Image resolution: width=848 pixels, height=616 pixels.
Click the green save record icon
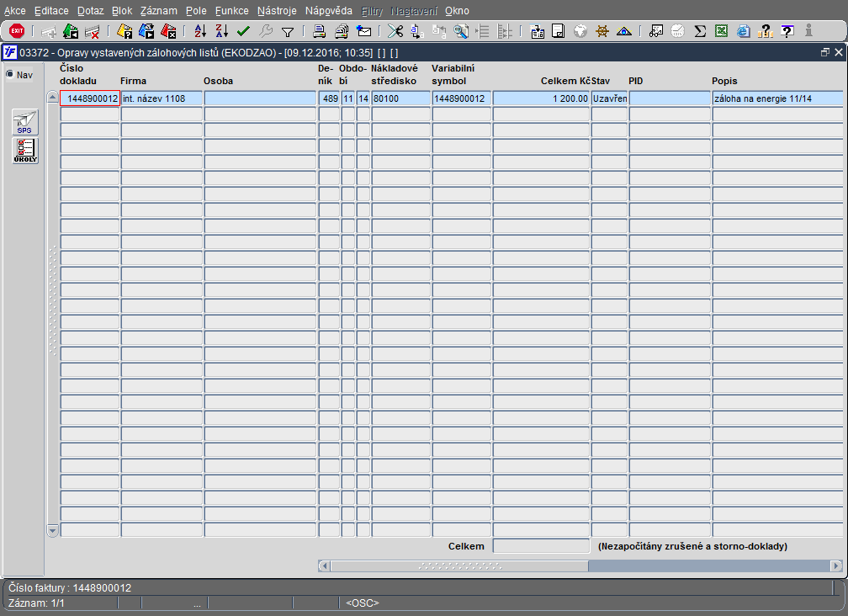click(71, 31)
